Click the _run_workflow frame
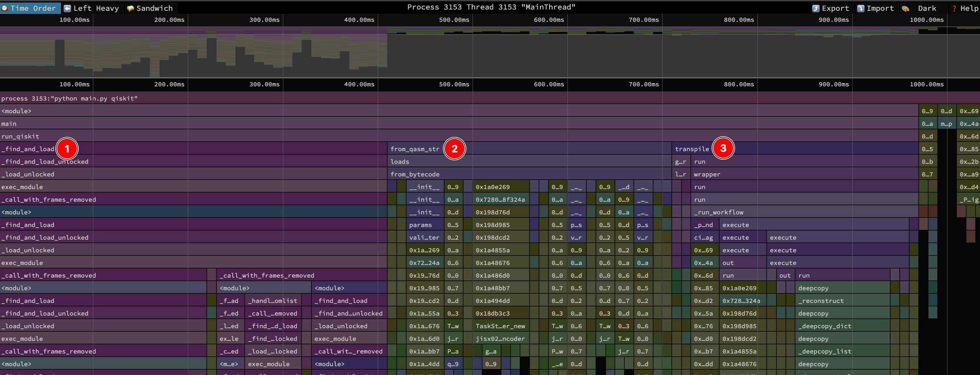Image resolution: width=980 pixels, height=375 pixels. point(718,212)
